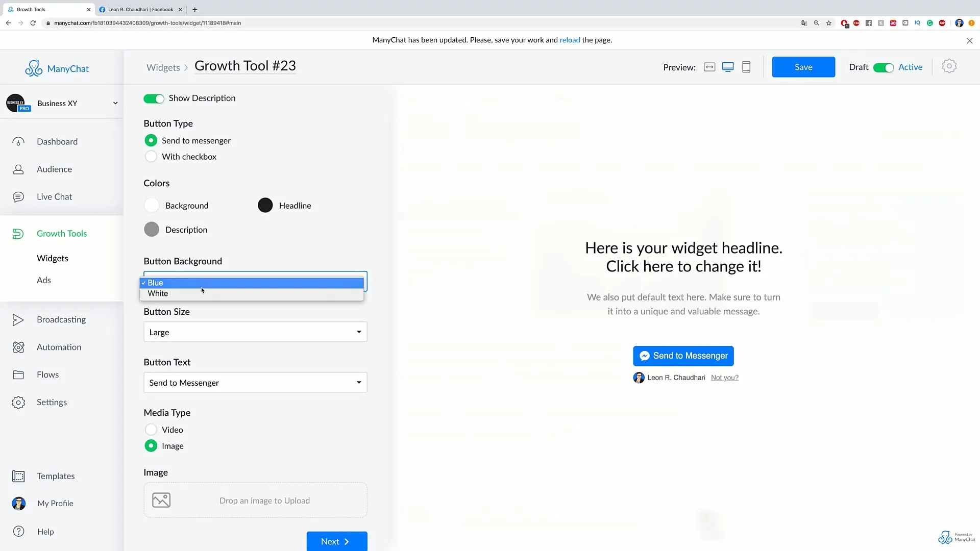The image size is (980, 551).
Task: Open a new browser tab
Action: tap(195, 9)
